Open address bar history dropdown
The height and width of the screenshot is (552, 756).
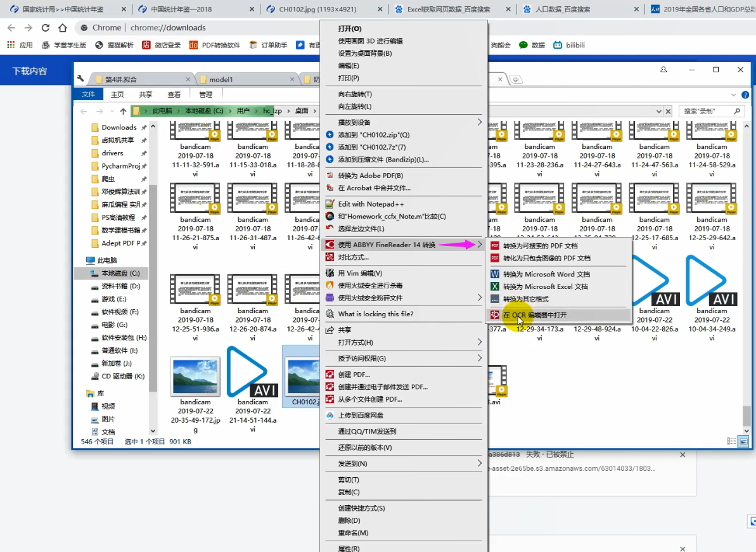tap(658, 112)
